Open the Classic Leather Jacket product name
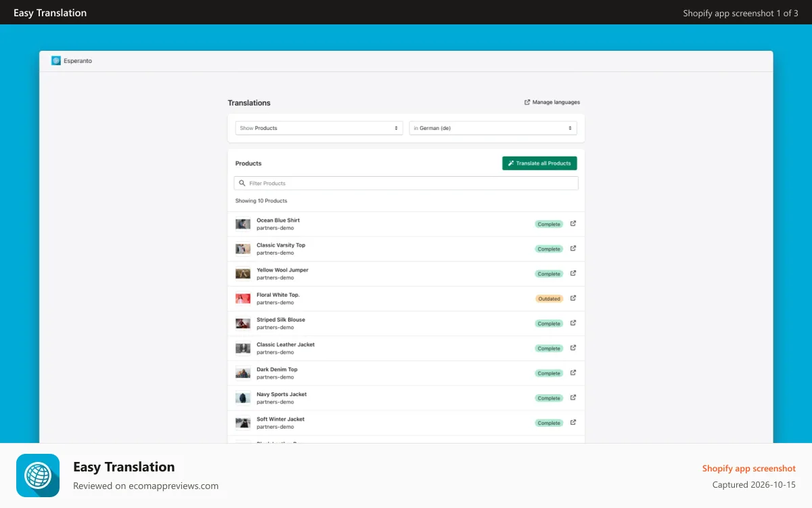This screenshot has width=812, height=508. (286, 344)
